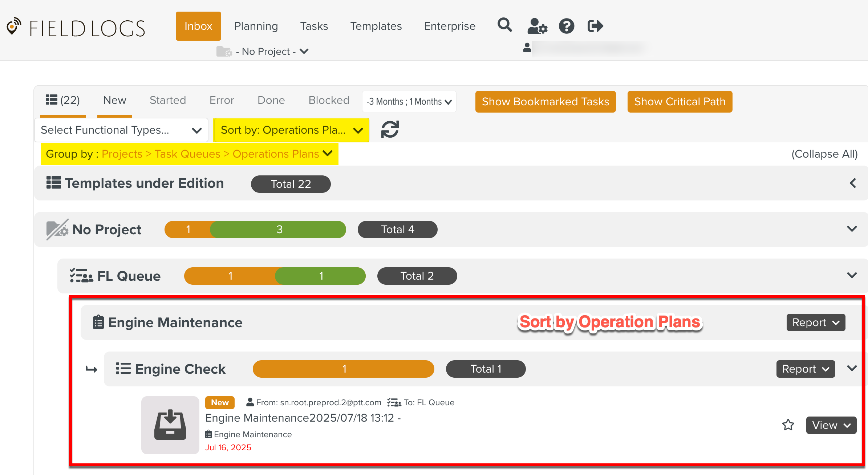Click the inbox task thumbnail icon

pyautogui.click(x=170, y=425)
